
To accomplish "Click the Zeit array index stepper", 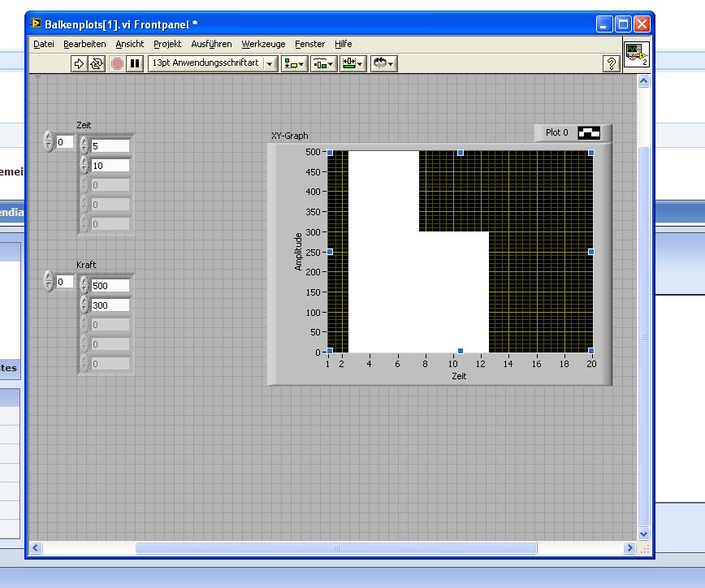I will (x=49, y=141).
